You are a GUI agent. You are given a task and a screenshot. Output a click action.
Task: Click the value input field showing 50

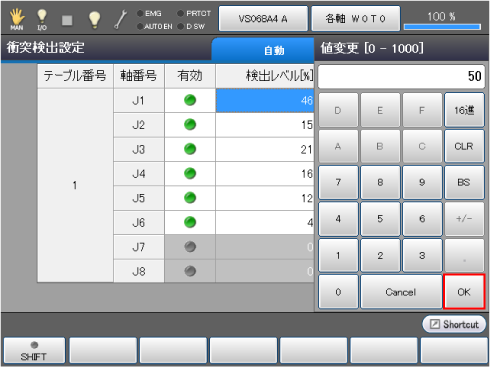tap(401, 76)
